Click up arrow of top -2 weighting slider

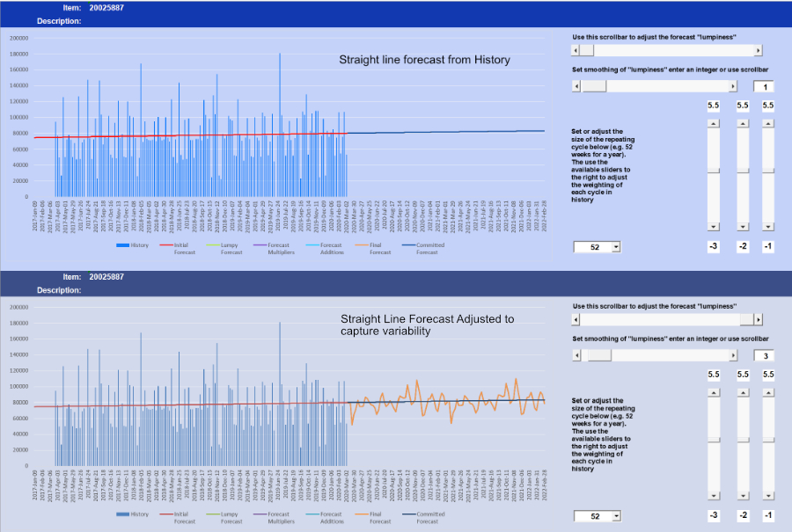tap(743, 124)
